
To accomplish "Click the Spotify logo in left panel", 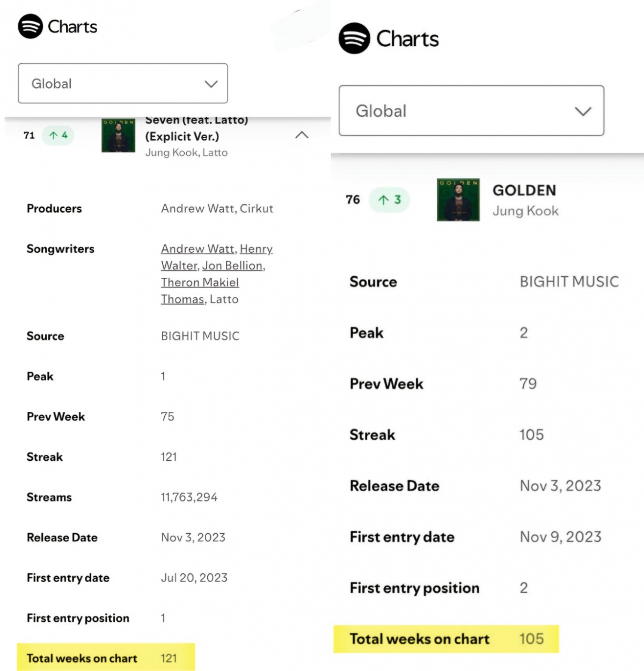I will click(30, 26).
